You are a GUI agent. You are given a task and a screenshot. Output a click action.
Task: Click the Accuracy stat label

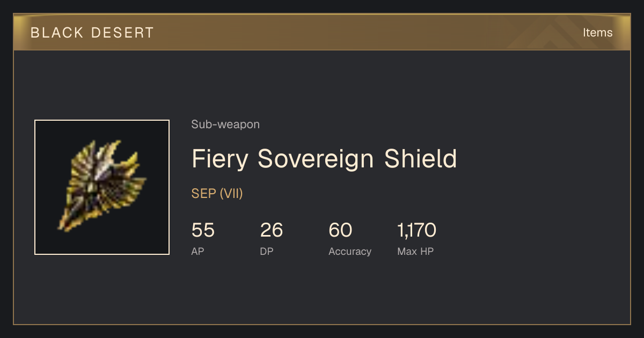pyautogui.click(x=350, y=251)
